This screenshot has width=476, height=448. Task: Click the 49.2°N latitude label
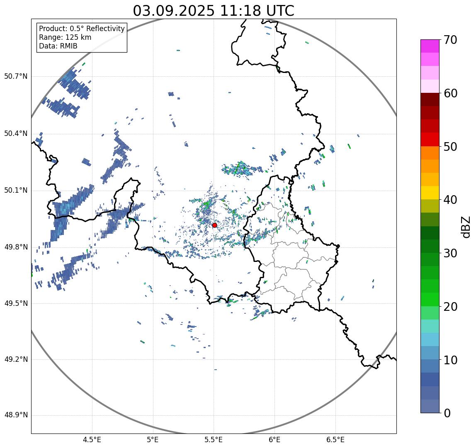click(16, 360)
